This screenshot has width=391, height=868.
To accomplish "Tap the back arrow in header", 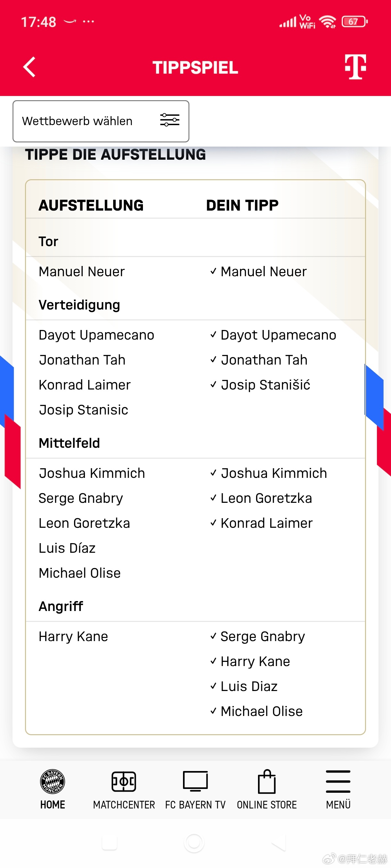I will click(x=29, y=67).
